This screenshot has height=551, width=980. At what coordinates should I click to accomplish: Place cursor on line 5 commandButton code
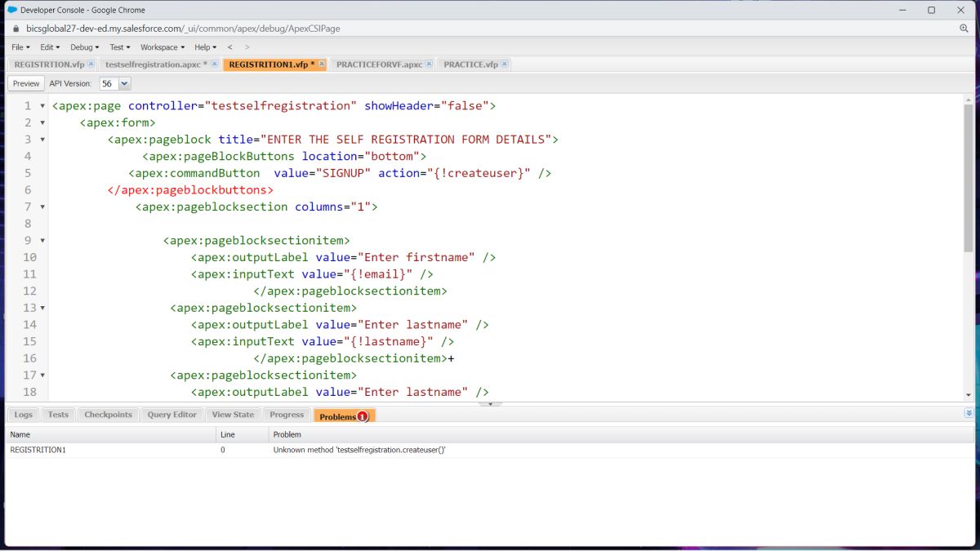click(340, 173)
